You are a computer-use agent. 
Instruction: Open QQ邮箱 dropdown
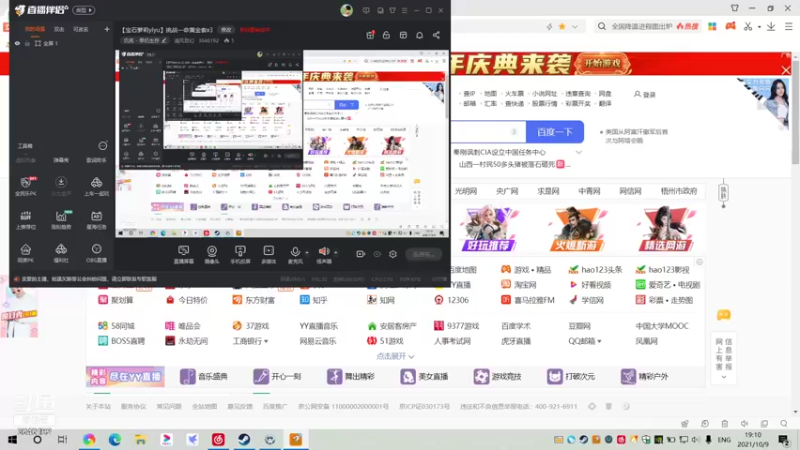click(x=585, y=341)
